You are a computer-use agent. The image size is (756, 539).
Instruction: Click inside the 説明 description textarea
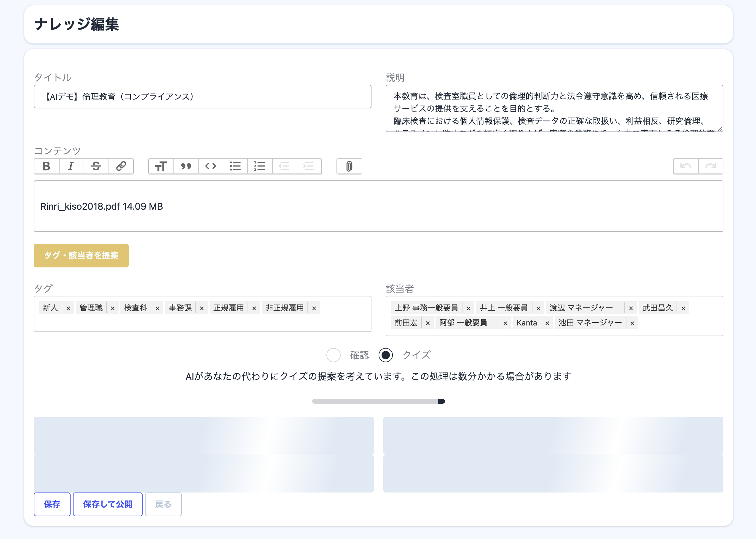(554, 108)
